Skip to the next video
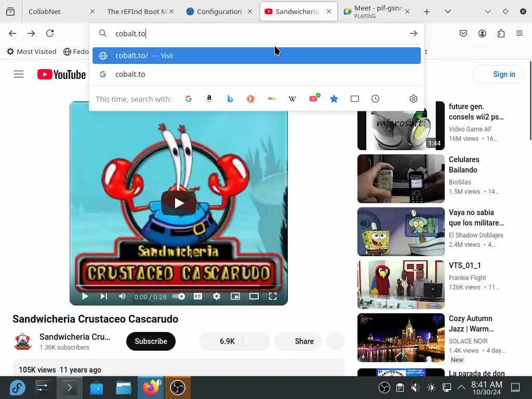Image resolution: width=532 pixels, height=399 pixels. pos(104,297)
